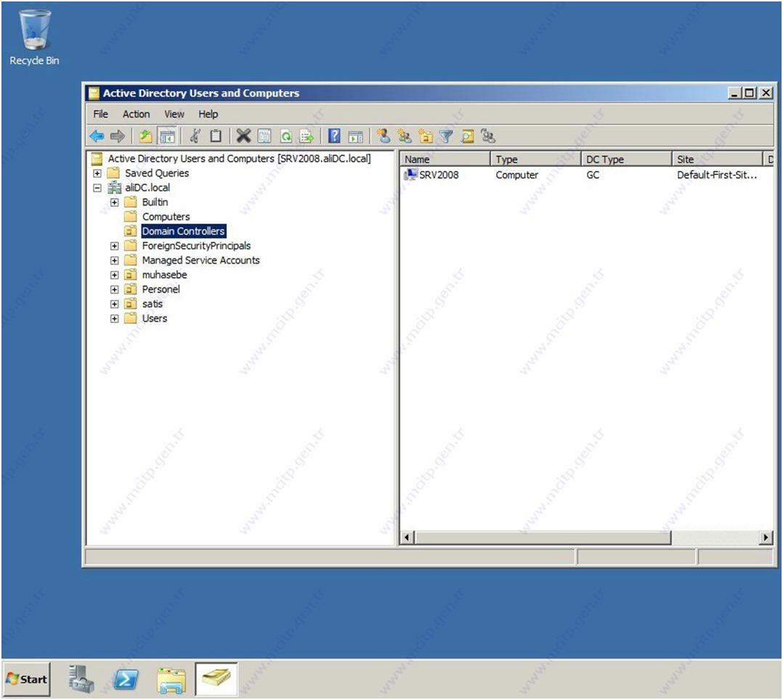Expand the Saved Queries node
Viewport: 783px width, 700px height.
(97, 174)
